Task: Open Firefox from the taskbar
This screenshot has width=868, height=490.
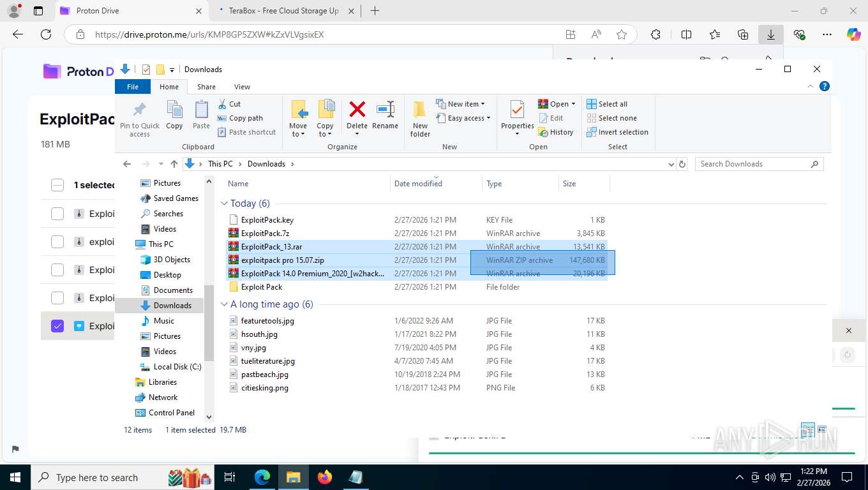Action: (x=325, y=477)
